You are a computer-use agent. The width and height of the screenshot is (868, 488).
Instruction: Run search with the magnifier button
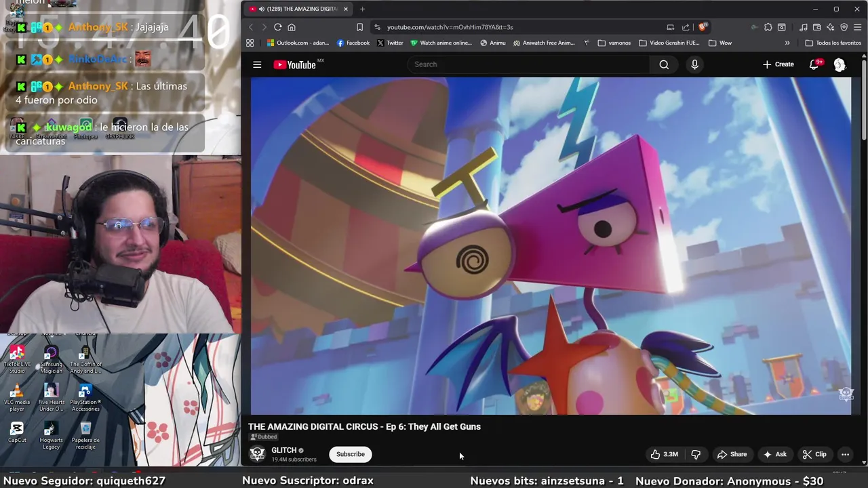664,64
